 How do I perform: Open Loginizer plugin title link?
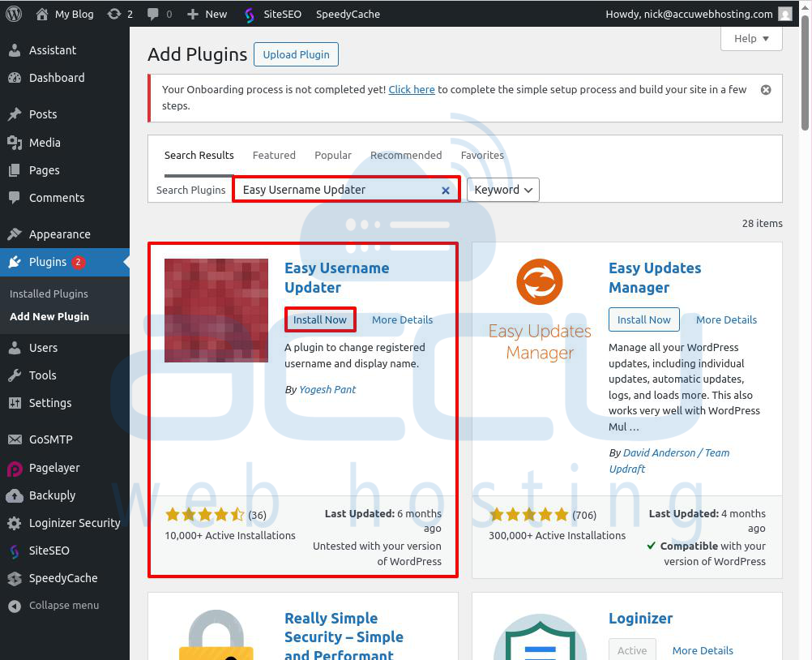pos(640,618)
